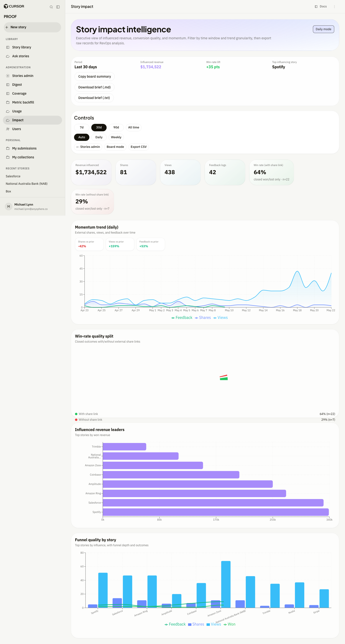Click the Ask stories chat icon

click(8, 56)
